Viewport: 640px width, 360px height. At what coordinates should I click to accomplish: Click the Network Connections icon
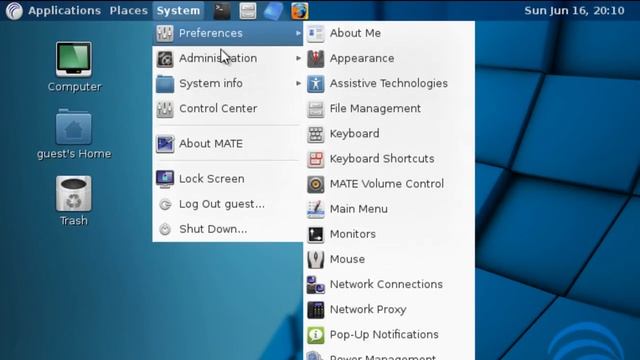(x=316, y=285)
